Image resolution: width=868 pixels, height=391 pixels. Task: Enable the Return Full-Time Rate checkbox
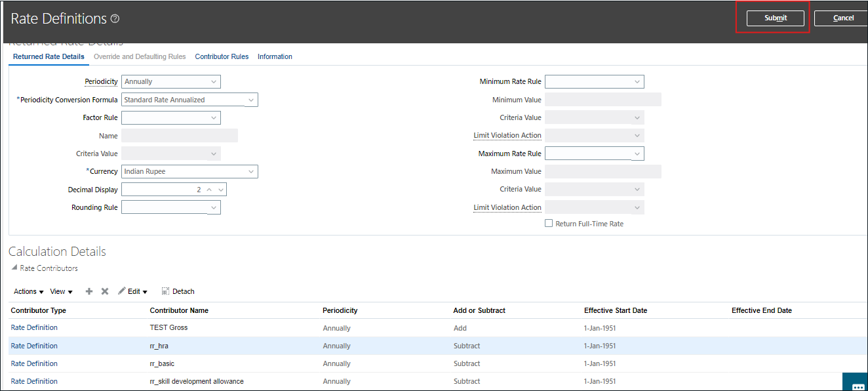[549, 223]
